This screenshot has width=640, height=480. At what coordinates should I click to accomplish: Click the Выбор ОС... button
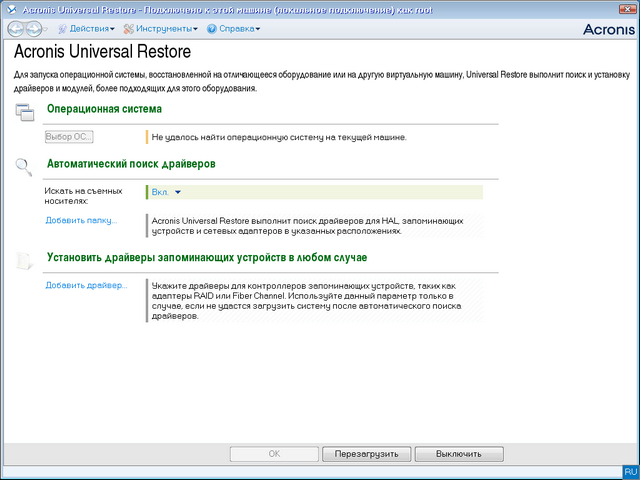69,137
